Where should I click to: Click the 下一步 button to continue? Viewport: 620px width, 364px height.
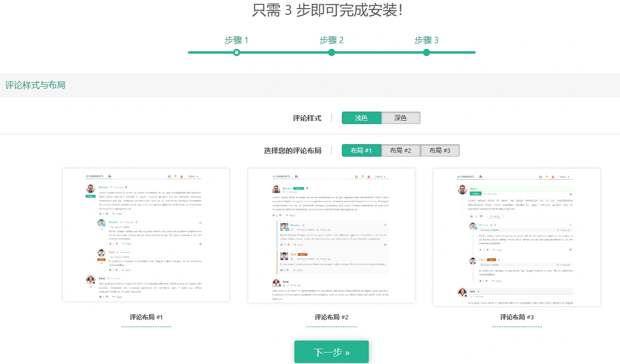click(331, 351)
